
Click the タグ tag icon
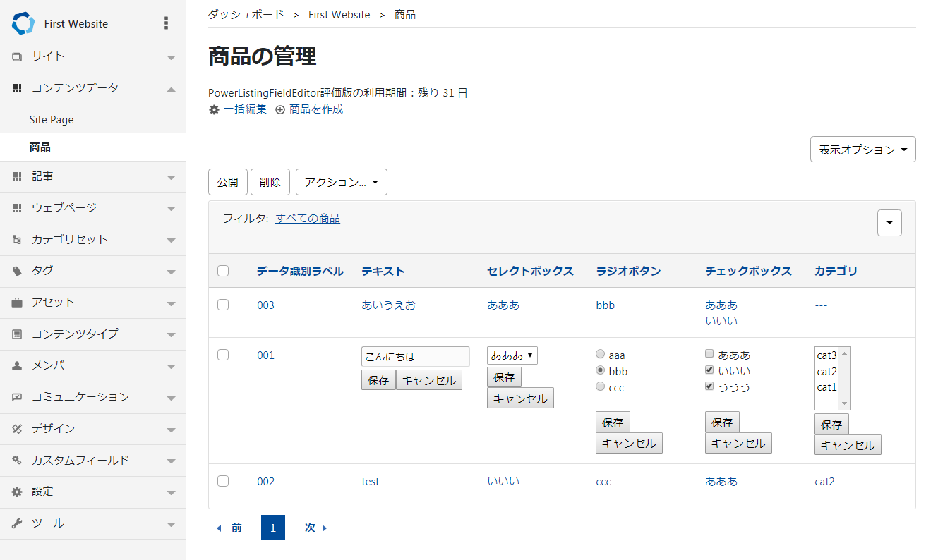tap(17, 271)
